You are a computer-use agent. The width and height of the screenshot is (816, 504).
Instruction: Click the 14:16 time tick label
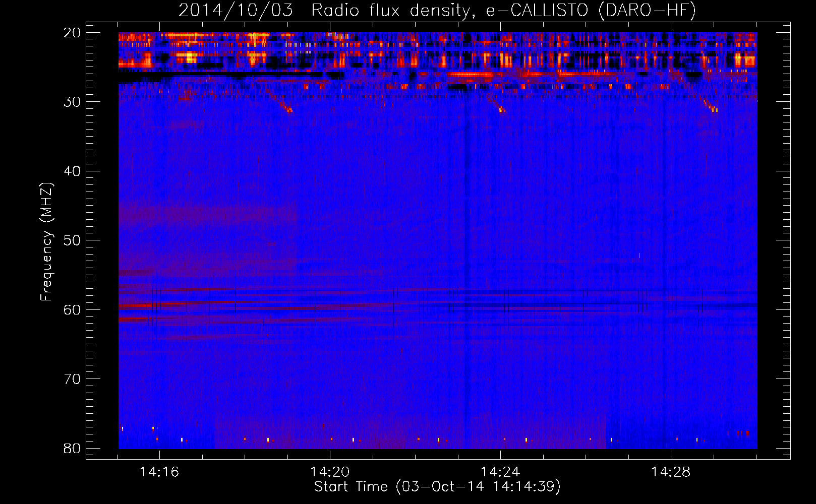click(159, 472)
